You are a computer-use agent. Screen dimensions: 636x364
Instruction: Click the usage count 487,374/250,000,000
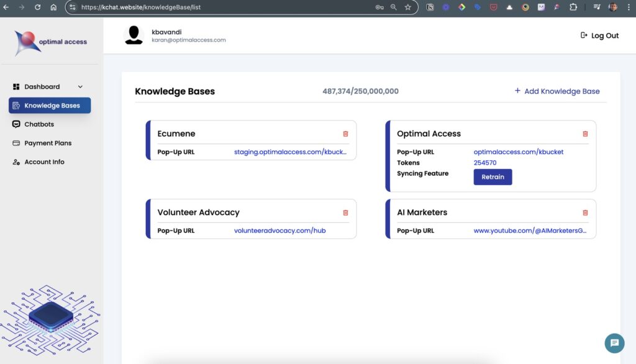pyautogui.click(x=361, y=91)
